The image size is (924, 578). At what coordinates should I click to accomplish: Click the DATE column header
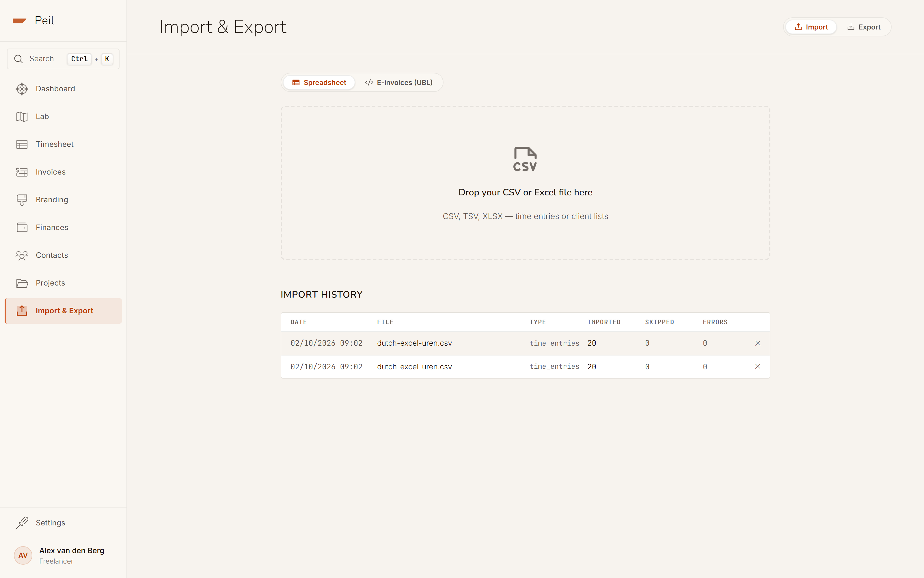(x=299, y=322)
